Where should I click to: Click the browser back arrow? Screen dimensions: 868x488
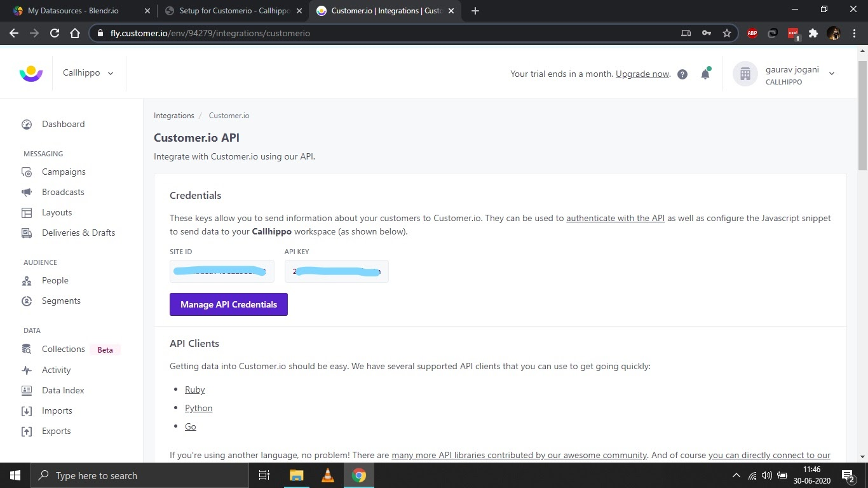pyautogui.click(x=14, y=33)
